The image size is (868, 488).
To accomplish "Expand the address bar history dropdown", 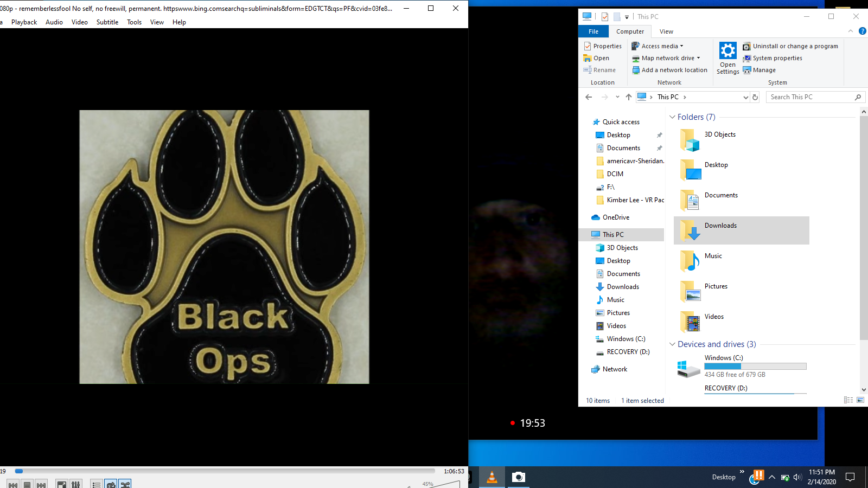I will coord(745,97).
